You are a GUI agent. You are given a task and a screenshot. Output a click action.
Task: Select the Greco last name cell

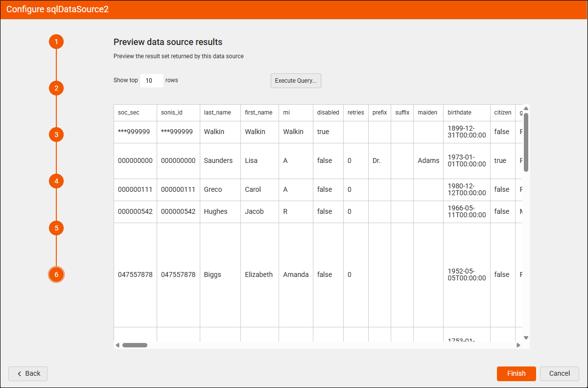point(220,190)
